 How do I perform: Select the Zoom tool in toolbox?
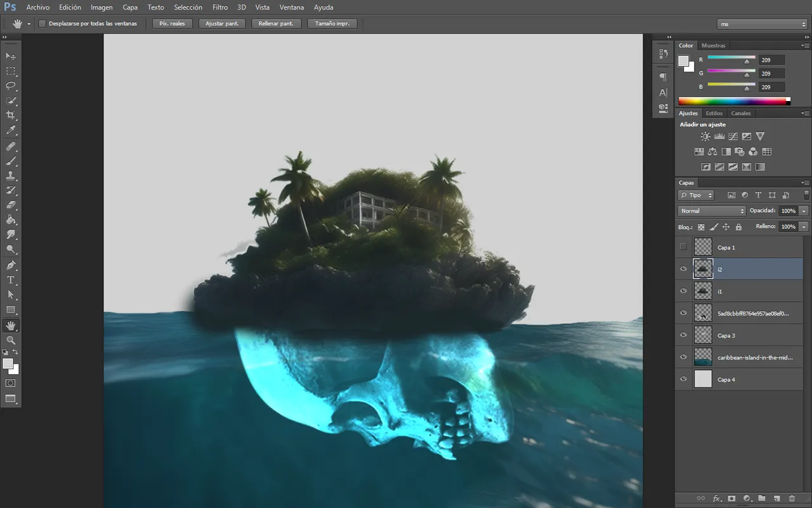11,340
